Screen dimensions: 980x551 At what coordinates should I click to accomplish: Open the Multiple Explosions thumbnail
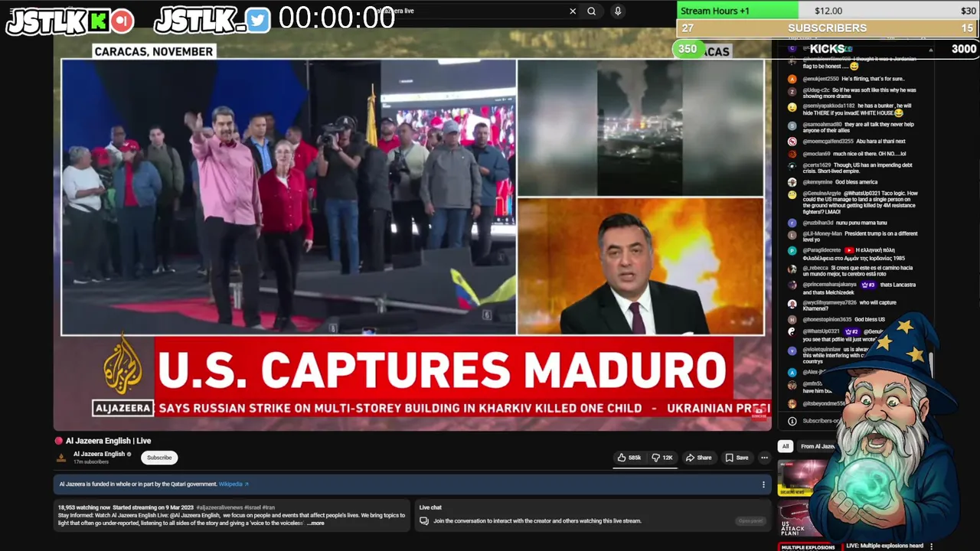pyautogui.click(x=808, y=546)
